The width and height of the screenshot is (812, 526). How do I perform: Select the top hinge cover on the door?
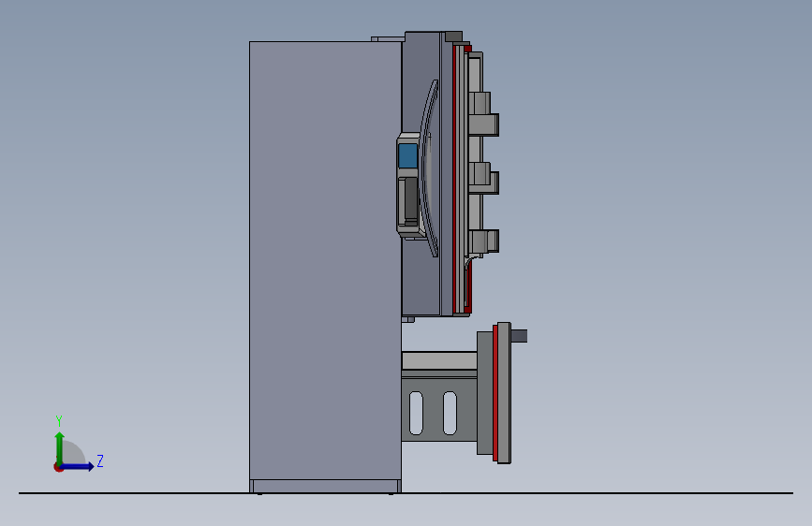pos(453,37)
